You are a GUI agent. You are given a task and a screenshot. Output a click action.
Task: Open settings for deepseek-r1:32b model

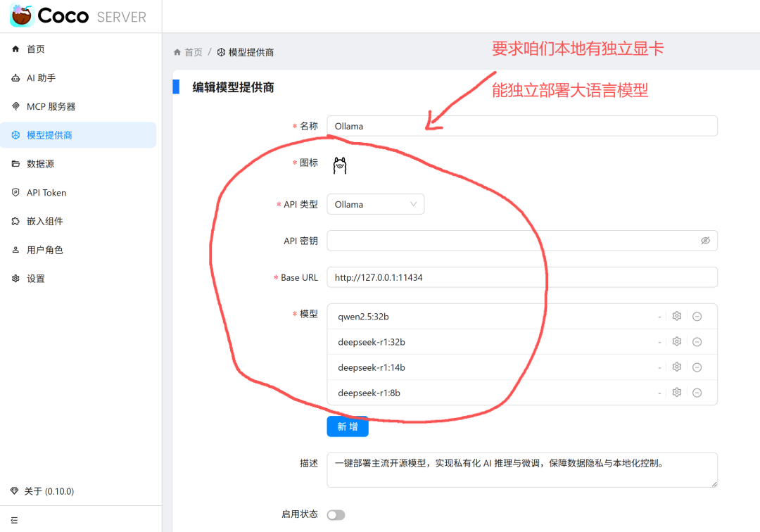click(x=676, y=341)
